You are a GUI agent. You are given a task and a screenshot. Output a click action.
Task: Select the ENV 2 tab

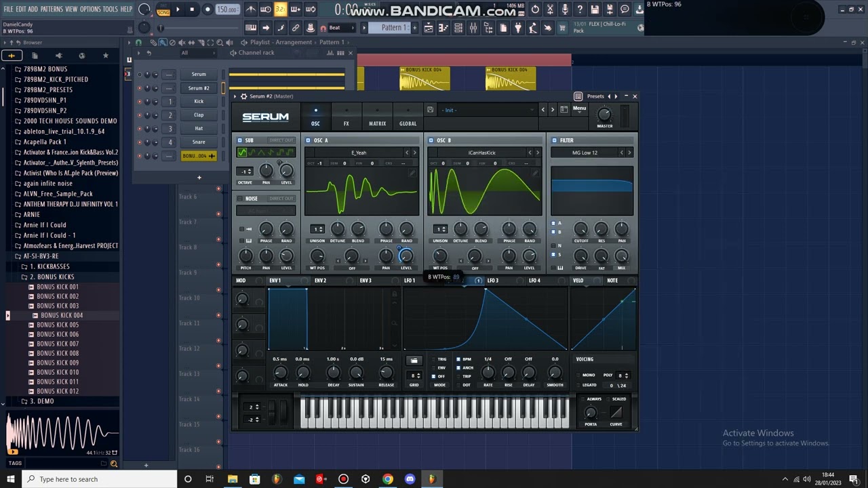(320, 281)
